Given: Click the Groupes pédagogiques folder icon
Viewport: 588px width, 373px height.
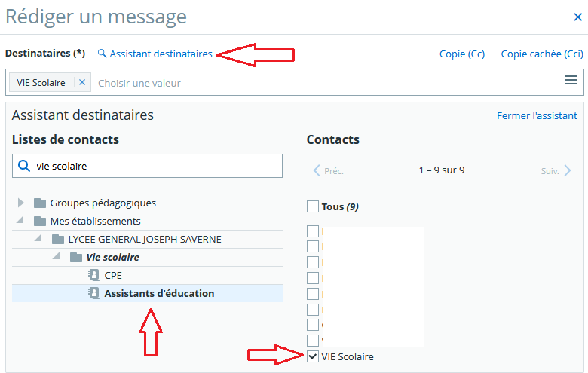Looking at the screenshot, I should pos(40,203).
